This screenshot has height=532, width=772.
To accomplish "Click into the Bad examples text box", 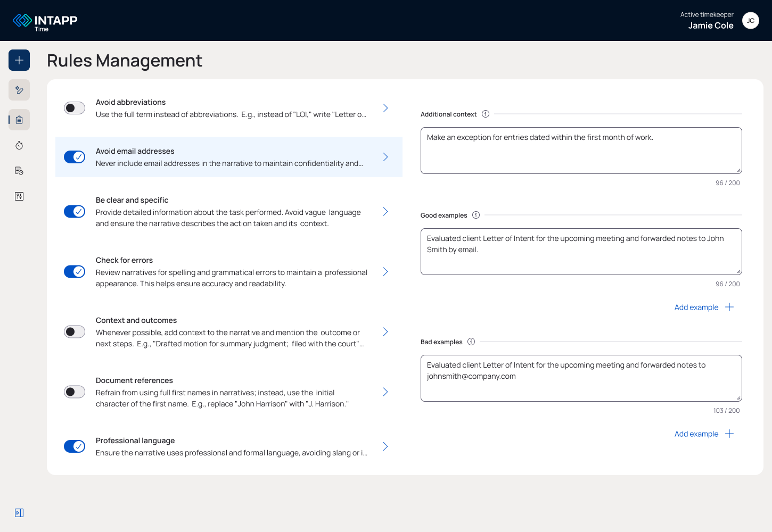I will point(581,378).
